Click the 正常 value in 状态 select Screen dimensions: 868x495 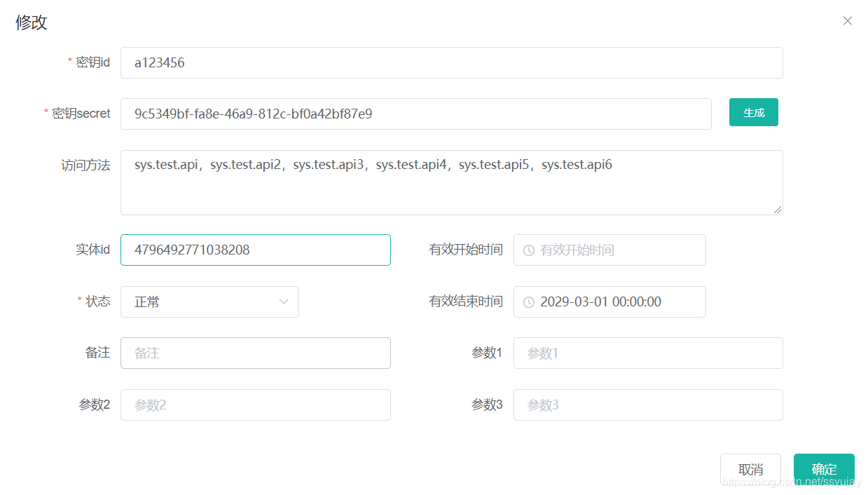click(147, 302)
